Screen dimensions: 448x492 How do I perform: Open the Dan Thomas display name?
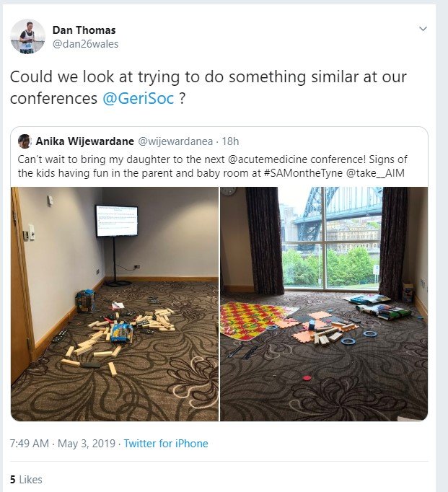[x=84, y=30]
